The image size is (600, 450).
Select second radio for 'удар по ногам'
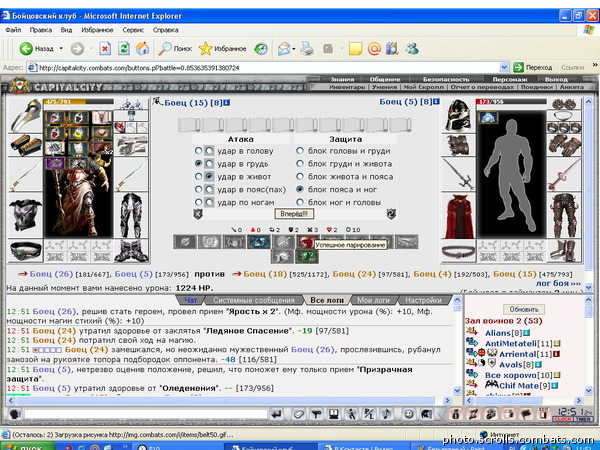point(209,202)
